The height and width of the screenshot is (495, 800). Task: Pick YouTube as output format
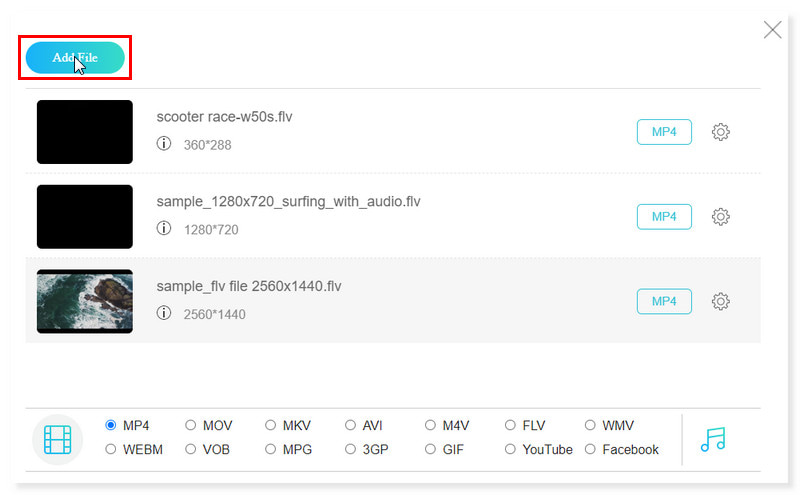(511, 449)
